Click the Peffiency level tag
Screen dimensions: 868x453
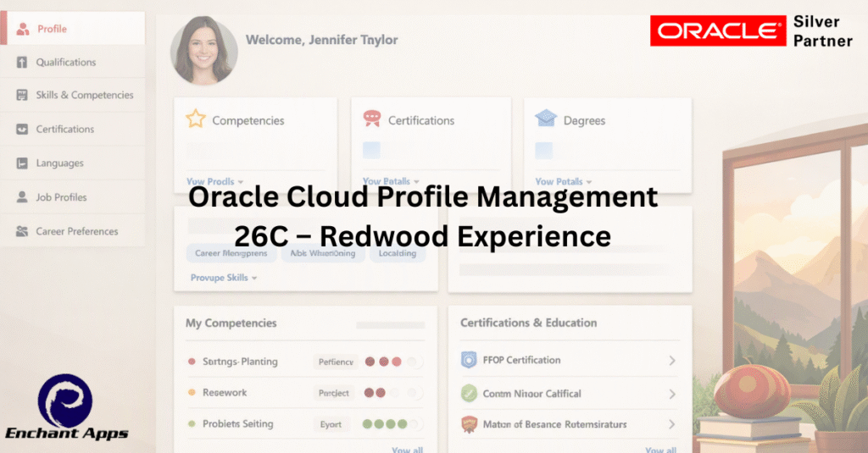(336, 362)
